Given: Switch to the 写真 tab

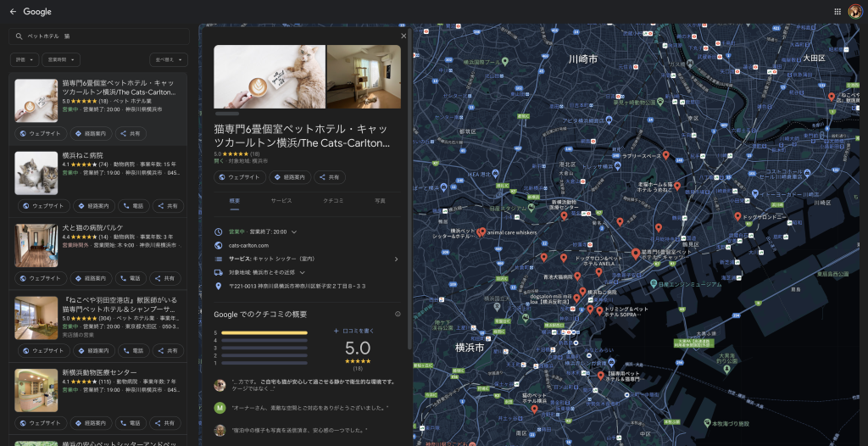Looking at the screenshot, I should pos(380,201).
